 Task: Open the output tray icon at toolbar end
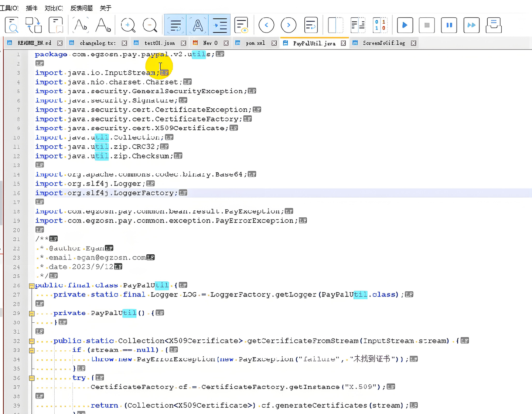pos(494,25)
